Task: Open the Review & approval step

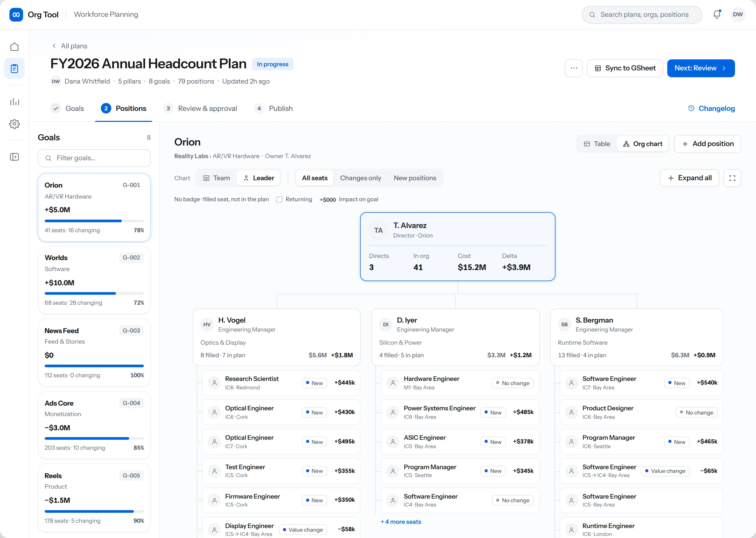Action: tap(200, 108)
